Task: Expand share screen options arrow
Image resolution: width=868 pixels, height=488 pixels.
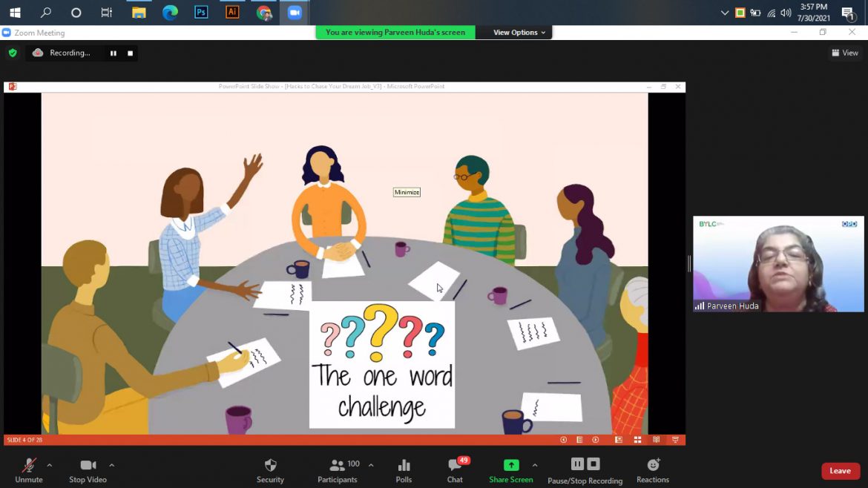Action: pos(535,465)
